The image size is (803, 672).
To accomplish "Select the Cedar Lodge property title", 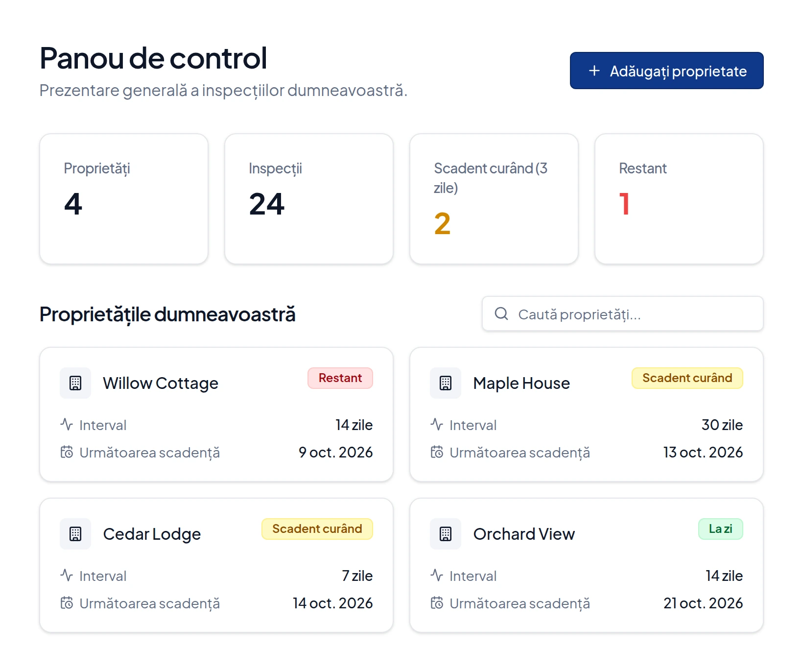I will coord(152,534).
